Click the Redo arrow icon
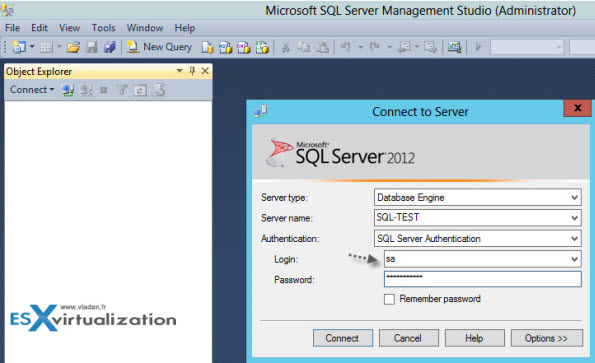Screen dimensions: 595x363 click(x=375, y=47)
